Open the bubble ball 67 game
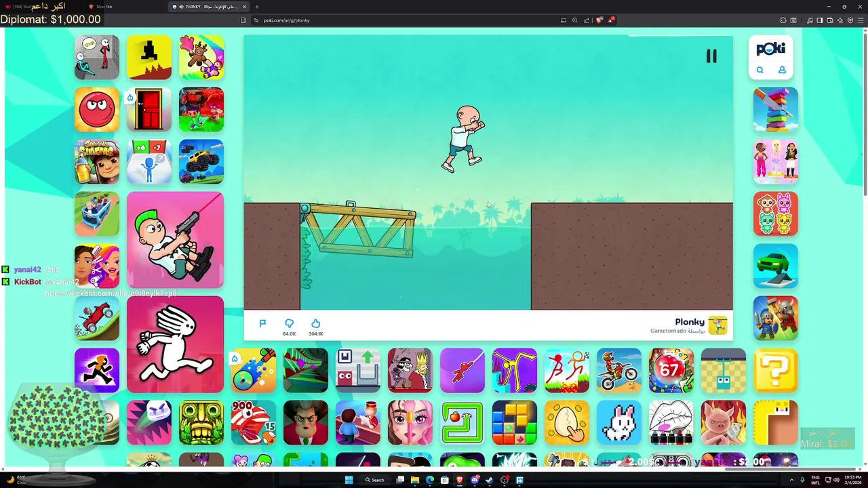 (671, 370)
